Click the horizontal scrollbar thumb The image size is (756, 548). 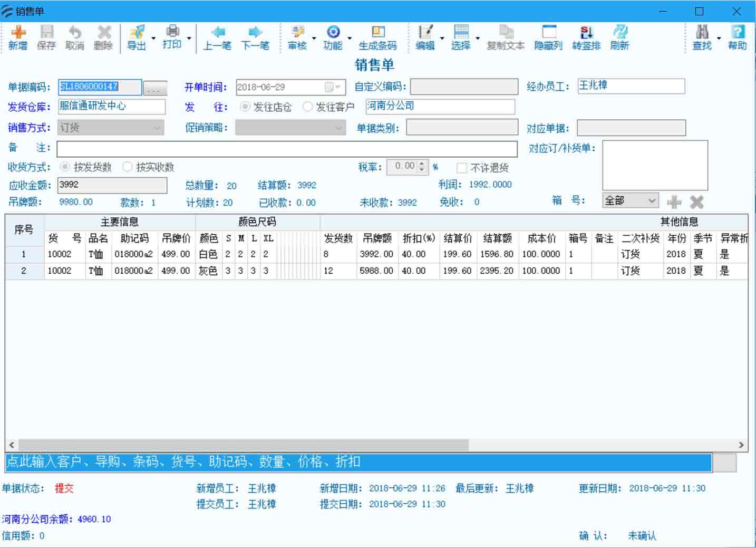point(243,445)
